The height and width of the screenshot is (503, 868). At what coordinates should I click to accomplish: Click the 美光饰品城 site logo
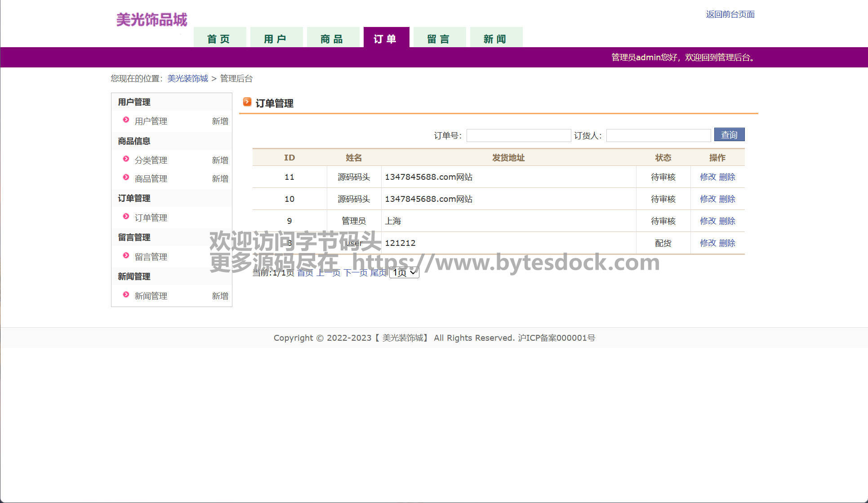click(x=151, y=20)
